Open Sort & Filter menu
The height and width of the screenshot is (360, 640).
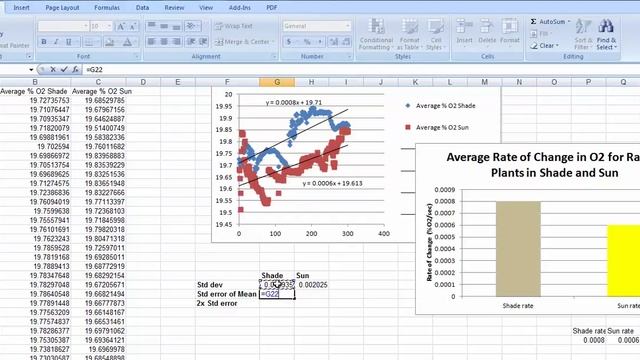pyautogui.click(x=583, y=34)
